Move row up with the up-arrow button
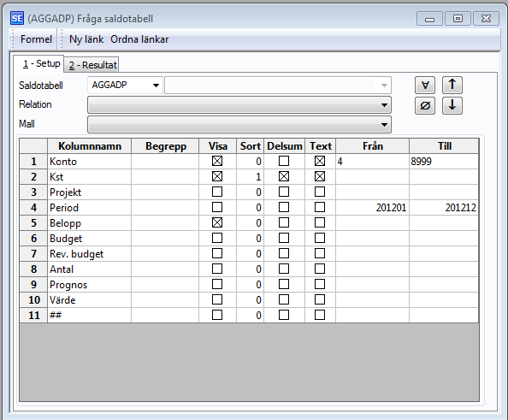 coord(452,86)
